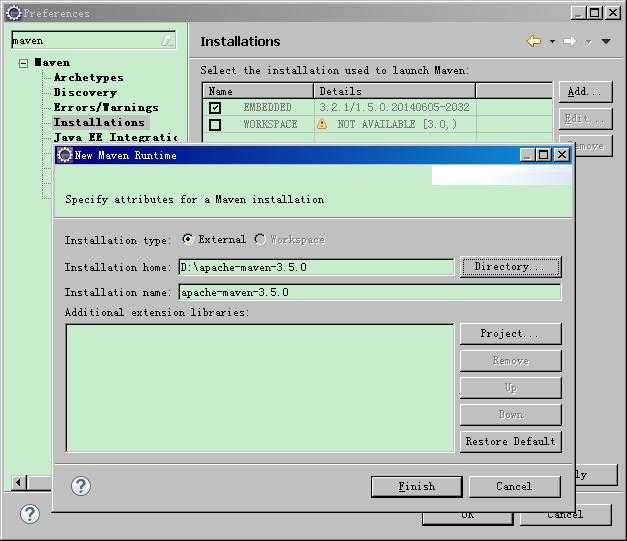
Task: Click the Preferences window title icon
Action: coord(14,13)
